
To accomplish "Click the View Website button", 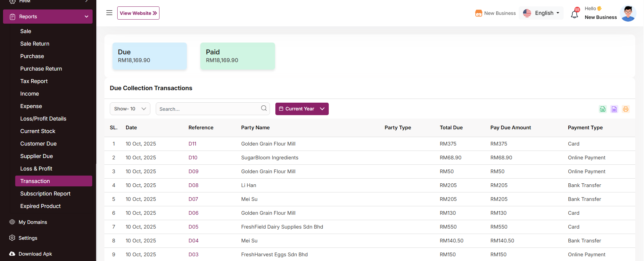I will (138, 13).
